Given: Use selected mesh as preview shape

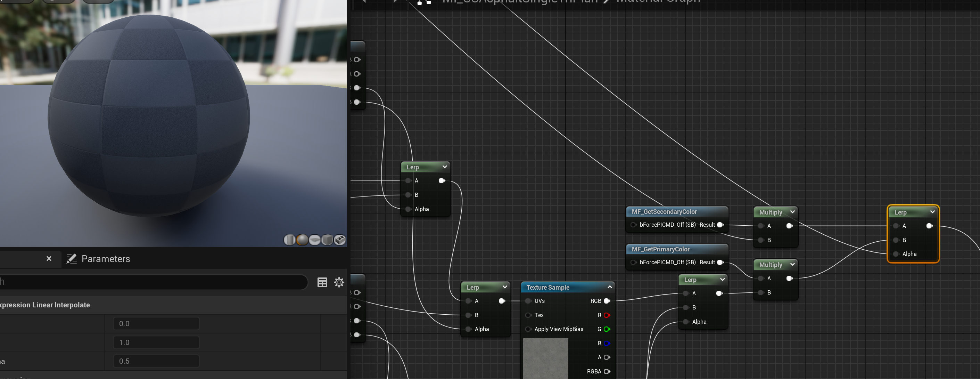Looking at the screenshot, I should pos(340,240).
